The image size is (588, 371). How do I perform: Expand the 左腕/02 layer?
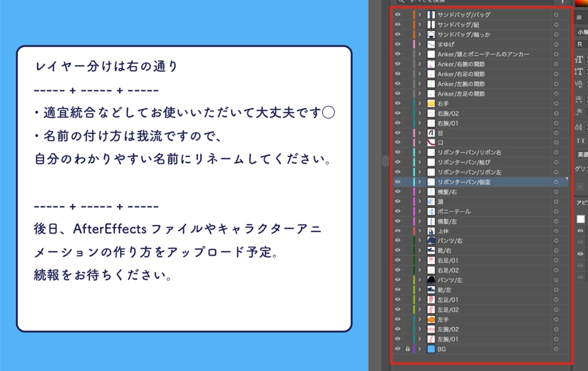click(x=420, y=329)
